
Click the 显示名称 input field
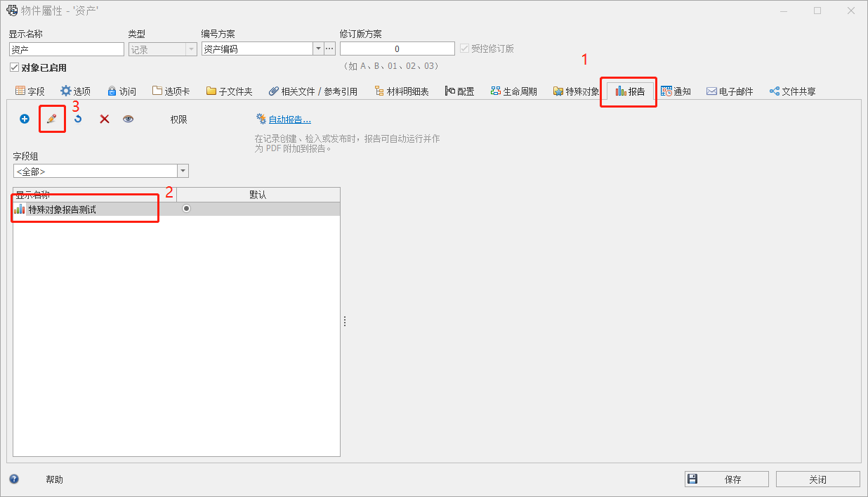67,49
